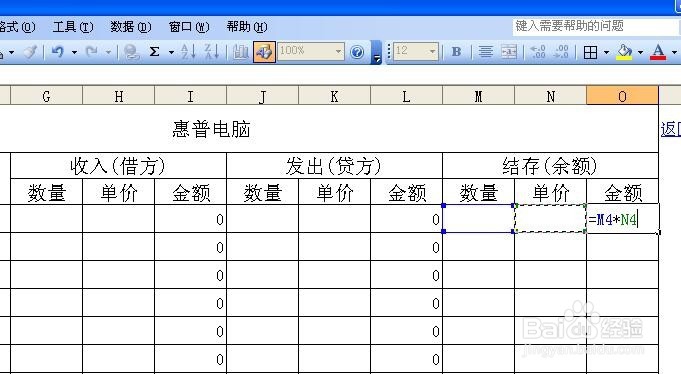Select column G header
This screenshot has width=681, height=374.
pyautogui.click(x=46, y=96)
